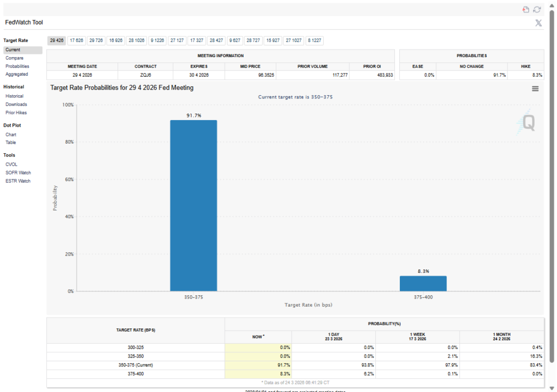Select the 29 4 26 meeting date tab

point(57,40)
